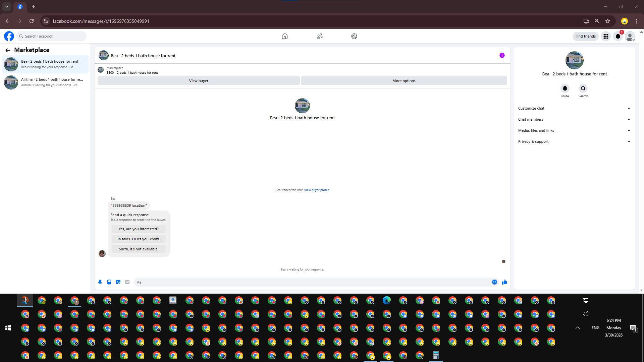Viewport: 644px width, 362px height.
Task: Mute this conversation with the bell
Action: (x=565, y=88)
